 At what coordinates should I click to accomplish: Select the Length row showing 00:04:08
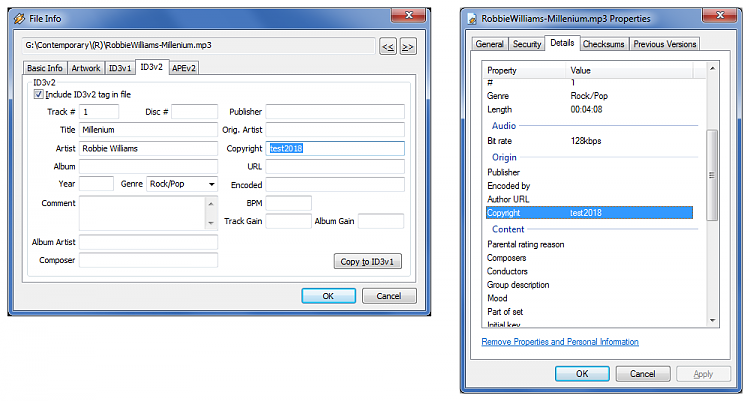pyautogui.click(x=589, y=109)
